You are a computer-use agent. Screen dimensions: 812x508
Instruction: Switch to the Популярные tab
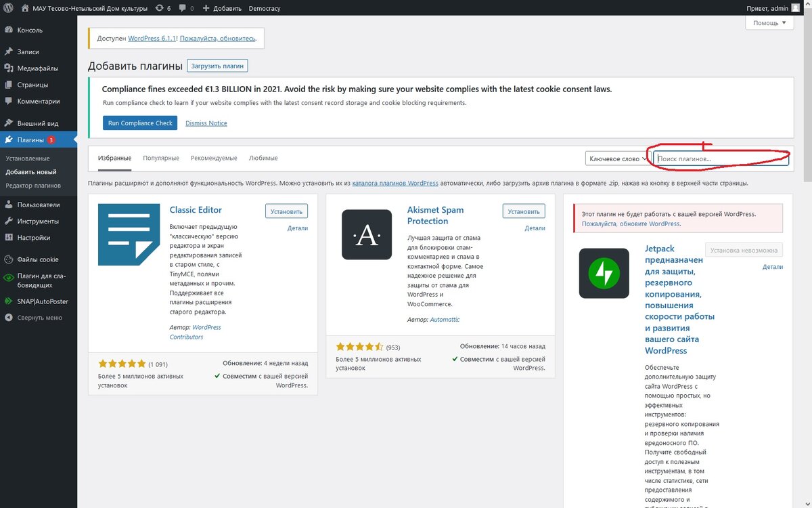161,158
